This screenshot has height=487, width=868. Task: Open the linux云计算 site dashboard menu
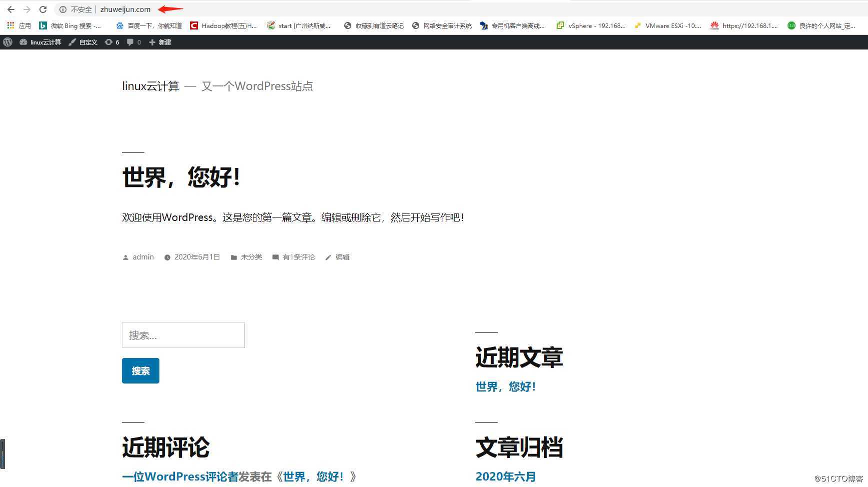coord(40,42)
